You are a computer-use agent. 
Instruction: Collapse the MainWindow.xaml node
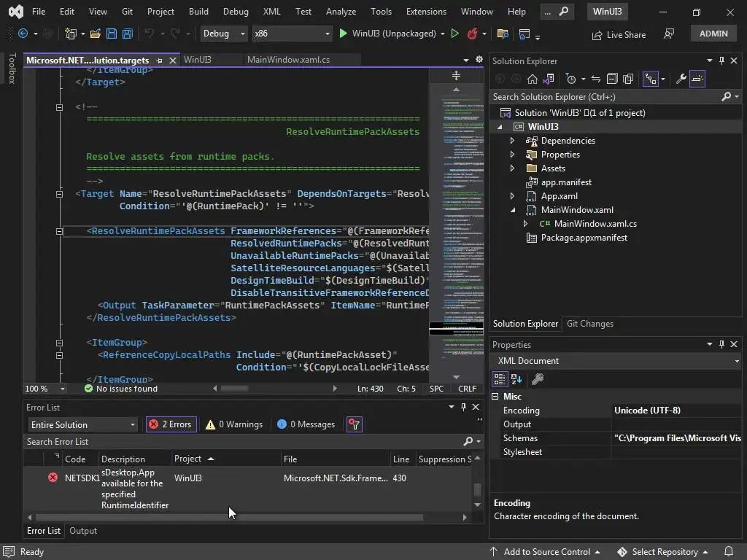(513, 210)
